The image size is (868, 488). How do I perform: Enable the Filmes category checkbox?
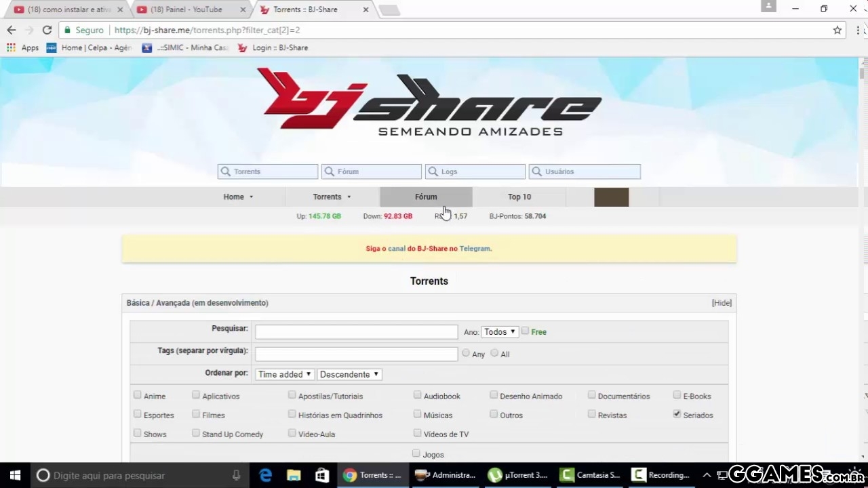[x=196, y=414]
